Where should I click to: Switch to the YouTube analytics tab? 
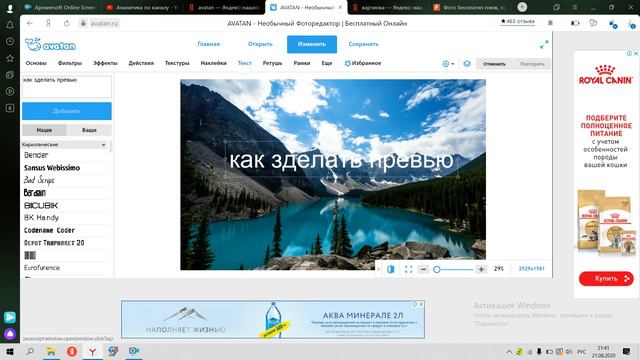pyautogui.click(x=142, y=7)
